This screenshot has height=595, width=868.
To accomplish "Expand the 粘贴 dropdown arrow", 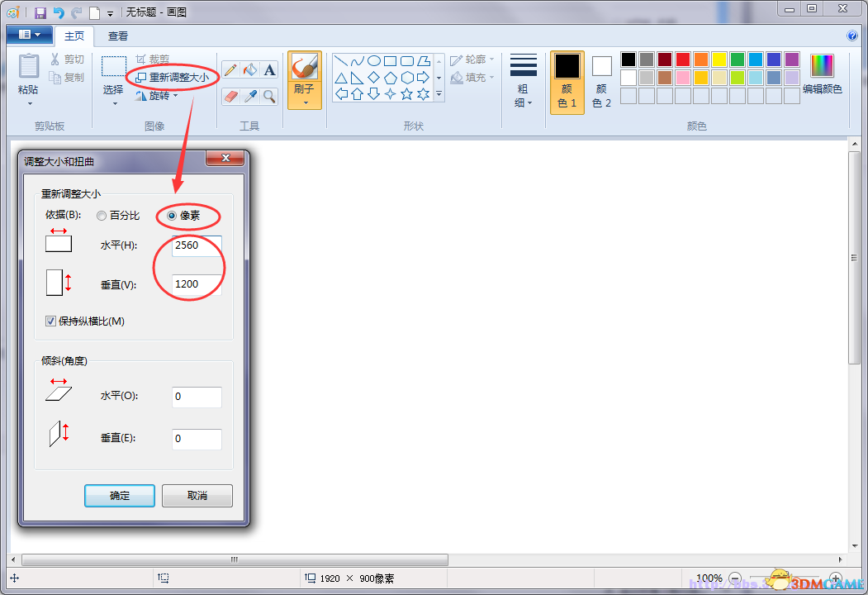I will click(x=30, y=103).
